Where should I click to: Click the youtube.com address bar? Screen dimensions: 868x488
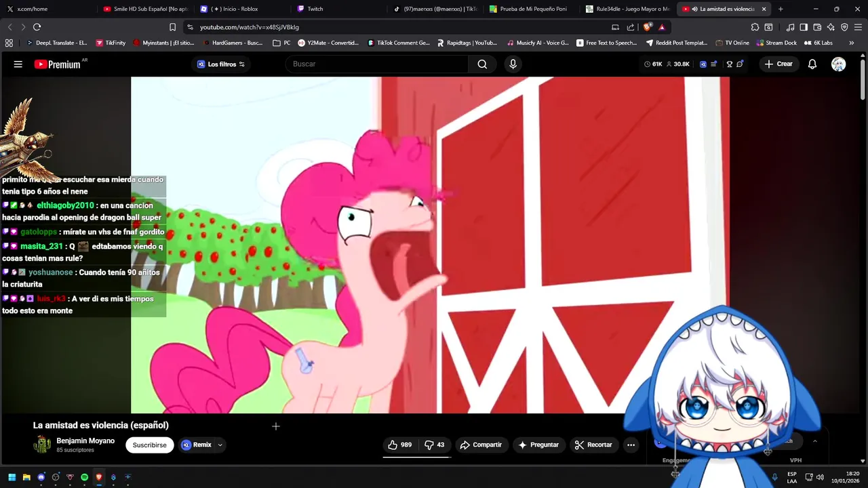click(400, 27)
